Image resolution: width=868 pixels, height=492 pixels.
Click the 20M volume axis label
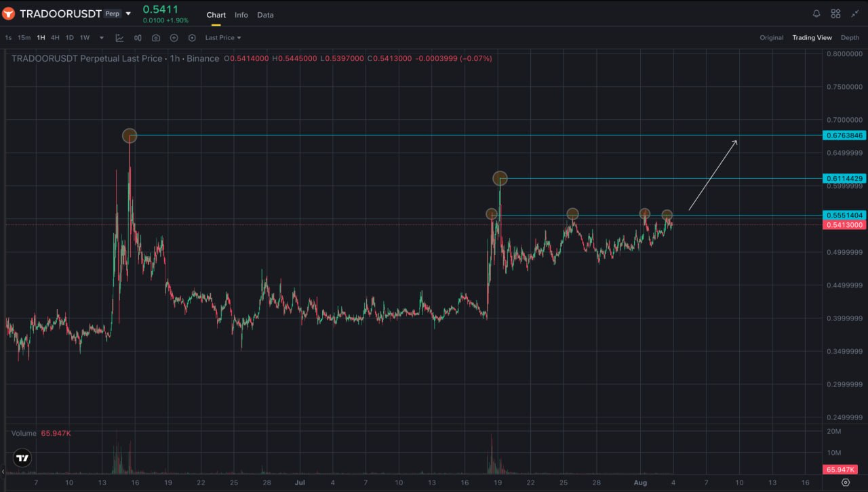click(x=835, y=432)
